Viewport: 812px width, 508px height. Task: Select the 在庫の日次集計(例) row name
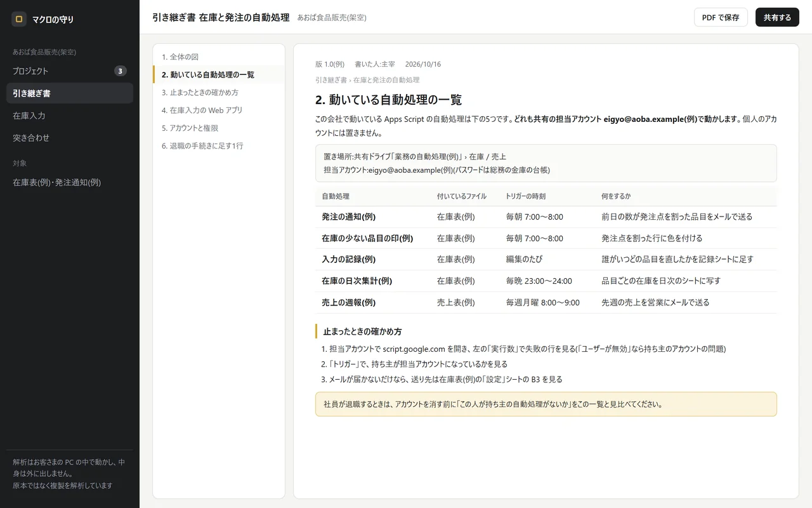pos(357,281)
